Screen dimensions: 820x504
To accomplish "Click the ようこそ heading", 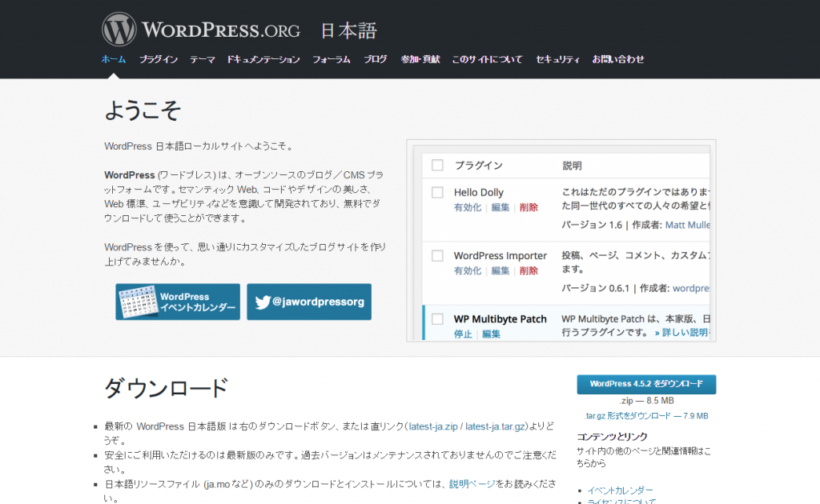I will [143, 110].
